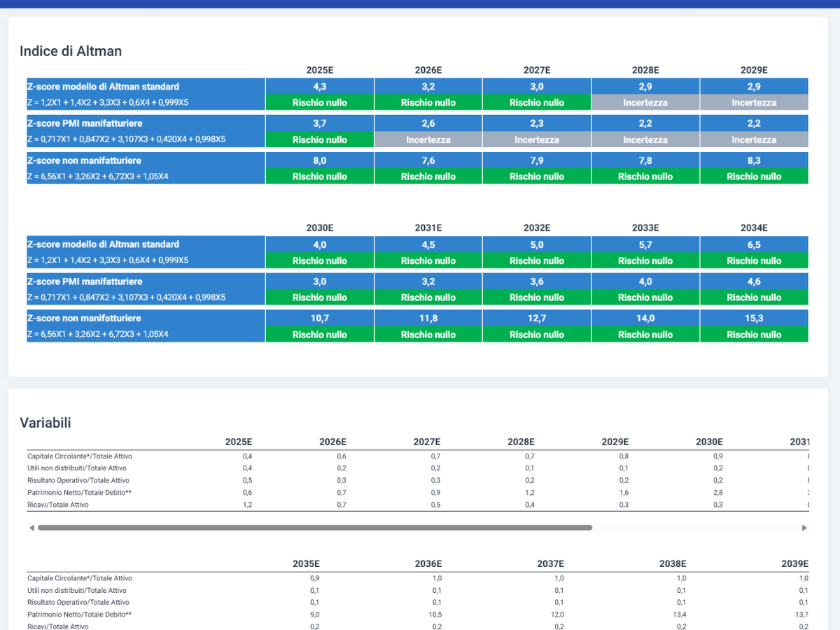The height and width of the screenshot is (630, 840).
Task: Click the left arrow of the Variabili scrollbar
Action: coord(31,528)
